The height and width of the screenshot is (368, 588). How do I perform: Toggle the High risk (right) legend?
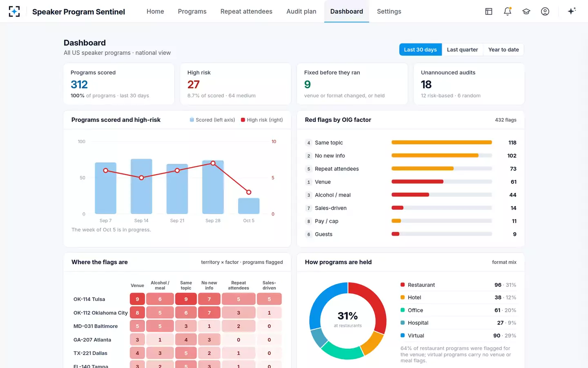point(262,120)
